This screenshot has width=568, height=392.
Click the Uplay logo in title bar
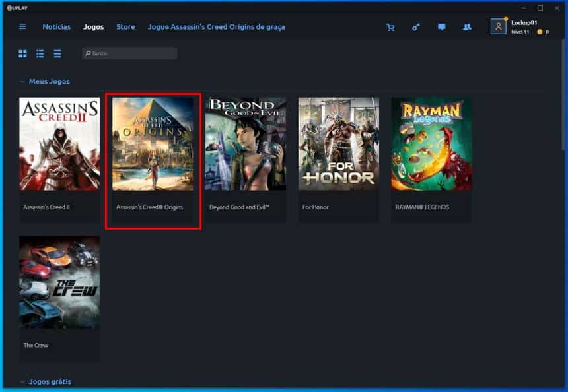pos(17,8)
